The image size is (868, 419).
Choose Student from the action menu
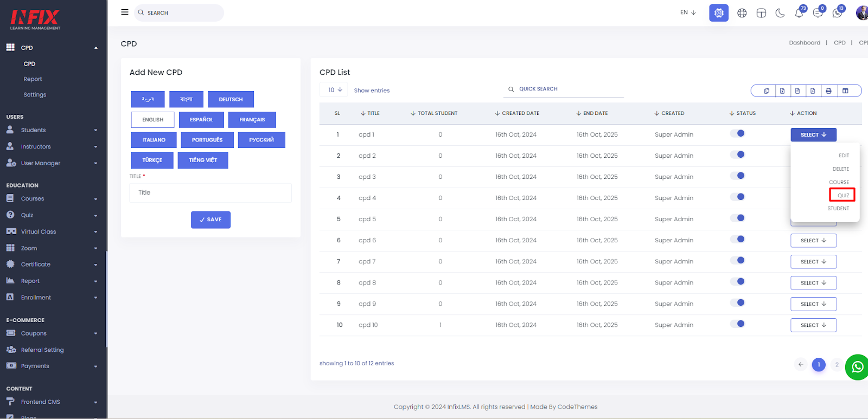pos(838,209)
